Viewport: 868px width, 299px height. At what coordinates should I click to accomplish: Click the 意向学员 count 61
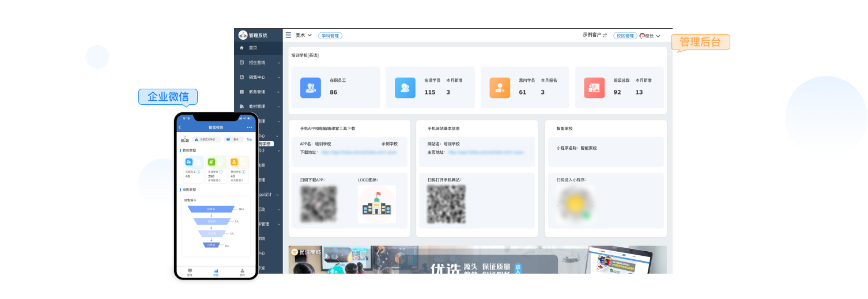523,92
